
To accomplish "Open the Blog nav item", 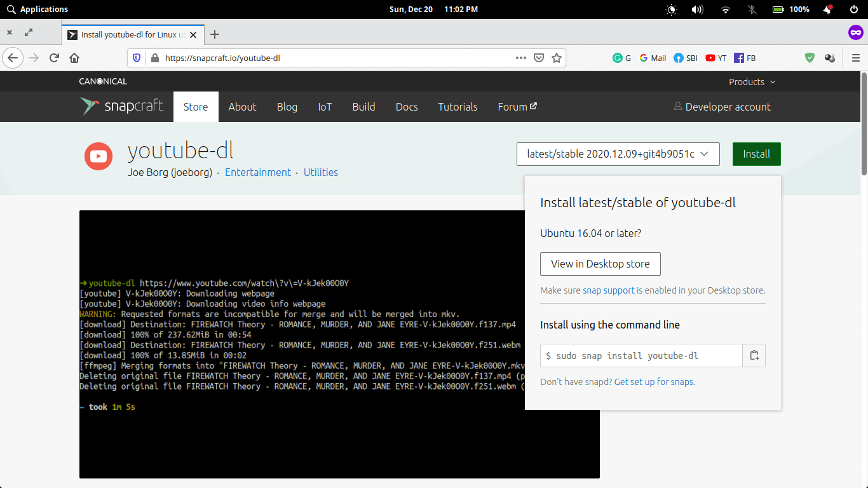I will coord(287,107).
